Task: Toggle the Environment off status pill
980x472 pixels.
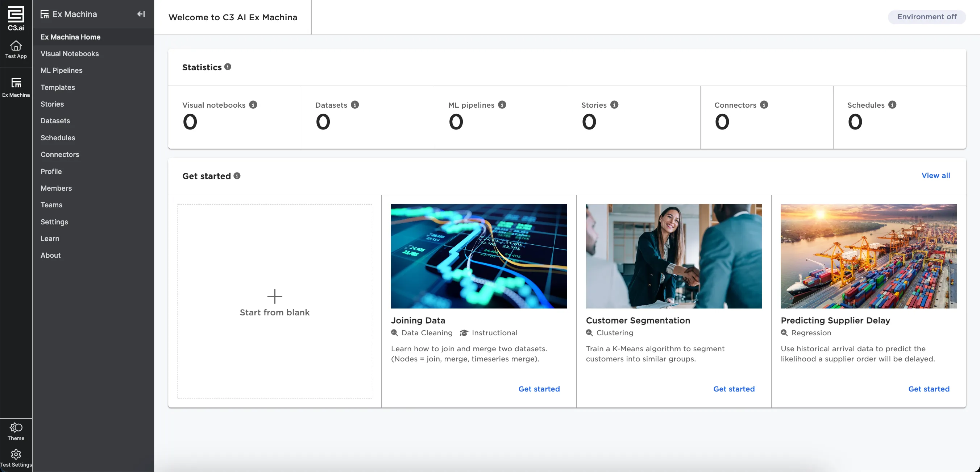Action: coord(926,17)
